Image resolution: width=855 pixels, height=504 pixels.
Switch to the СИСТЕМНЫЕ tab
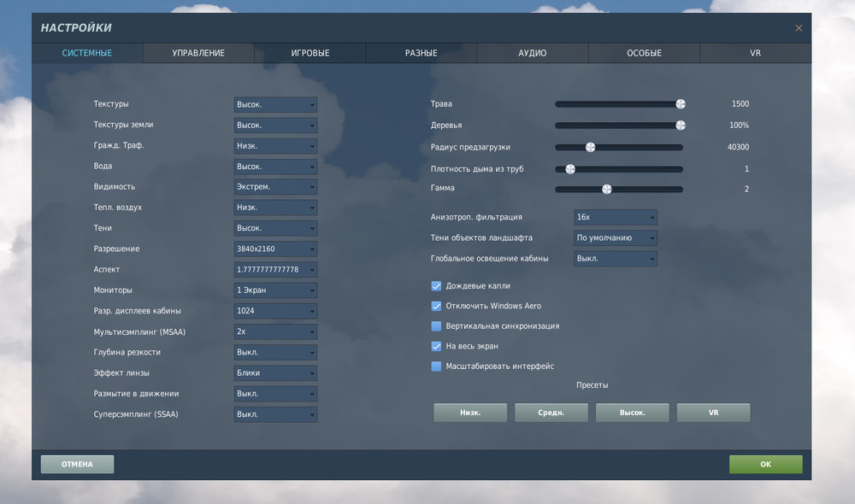point(87,53)
